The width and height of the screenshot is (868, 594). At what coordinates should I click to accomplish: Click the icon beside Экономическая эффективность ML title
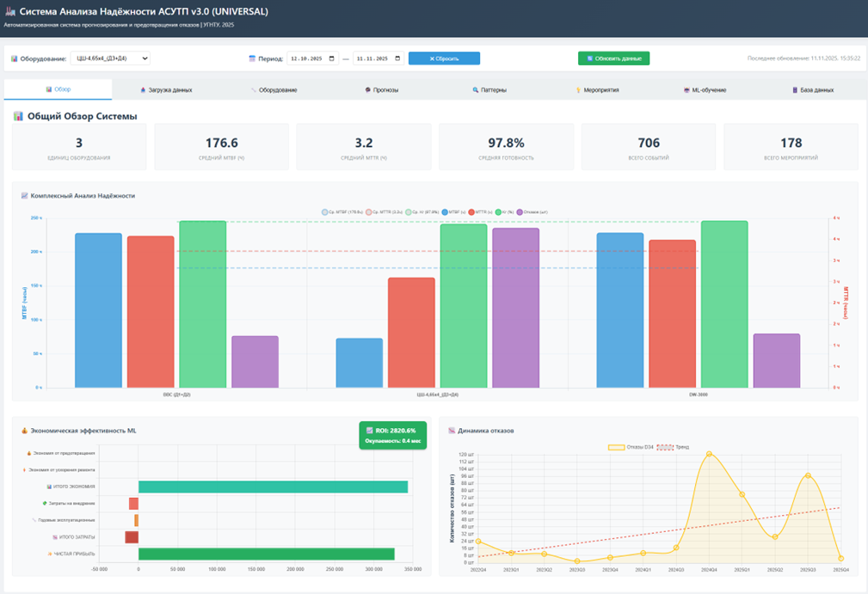tap(24, 430)
